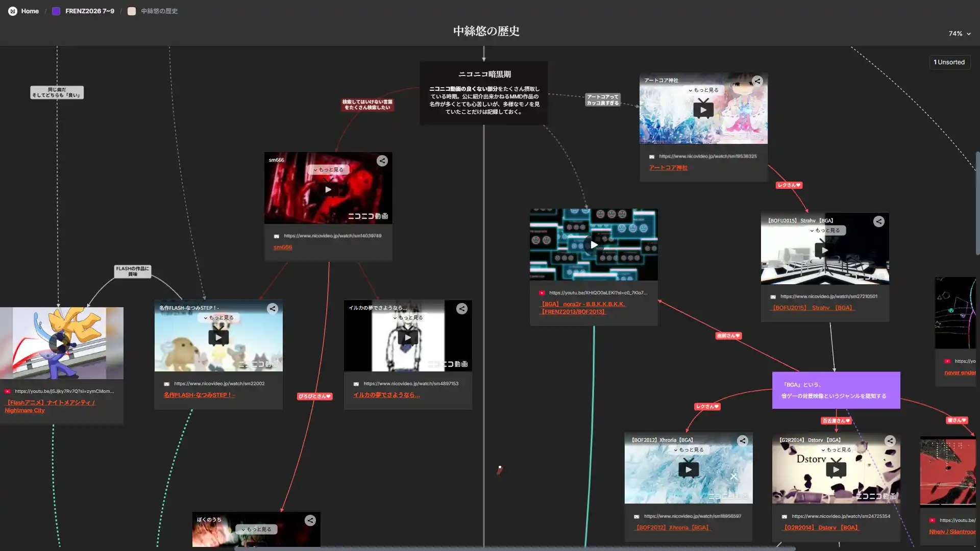Open the Nhelv / Silentroom link
Viewport: 980px width, 551px height.
(952, 532)
